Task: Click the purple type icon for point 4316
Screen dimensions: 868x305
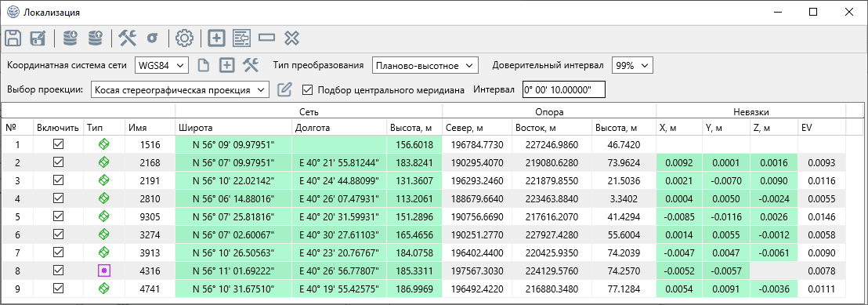Action: pyautogui.click(x=103, y=270)
